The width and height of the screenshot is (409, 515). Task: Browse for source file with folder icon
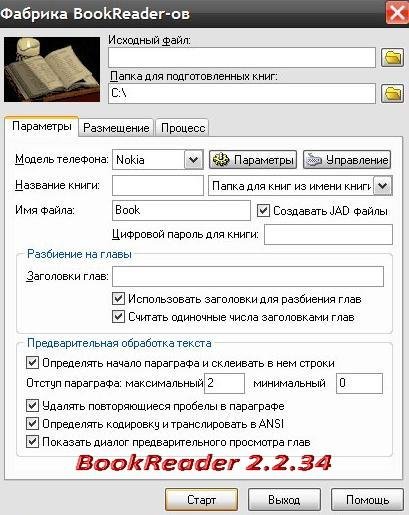point(392,57)
